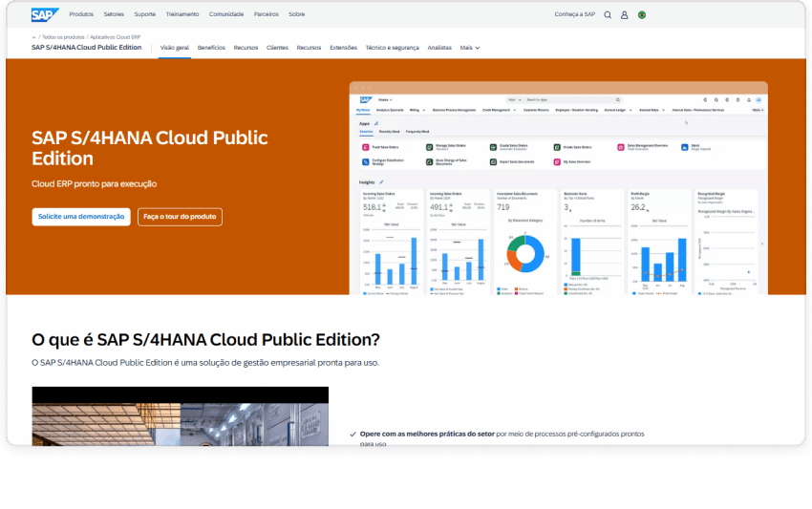This screenshot has width=812, height=509.
Task: Click Faça o tour do produto button
Action: click(180, 217)
